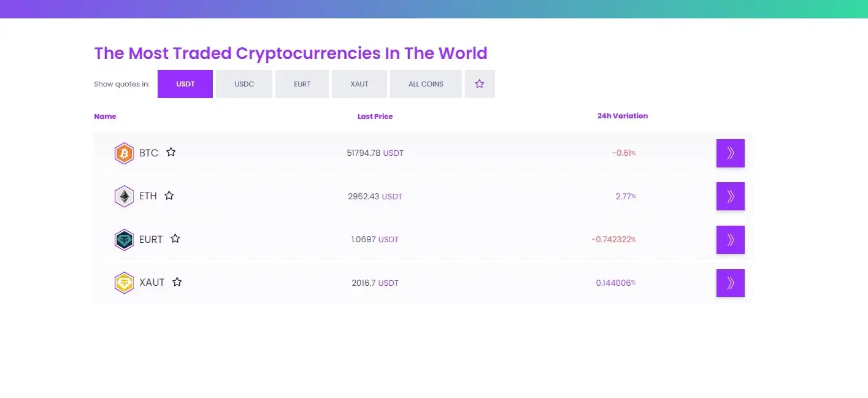Open XAUT row chevron arrow button
868x398 pixels.
[x=730, y=283]
